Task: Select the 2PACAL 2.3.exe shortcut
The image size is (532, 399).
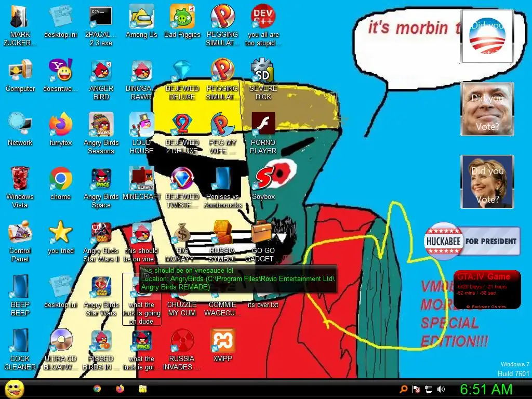Action: [x=101, y=25]
